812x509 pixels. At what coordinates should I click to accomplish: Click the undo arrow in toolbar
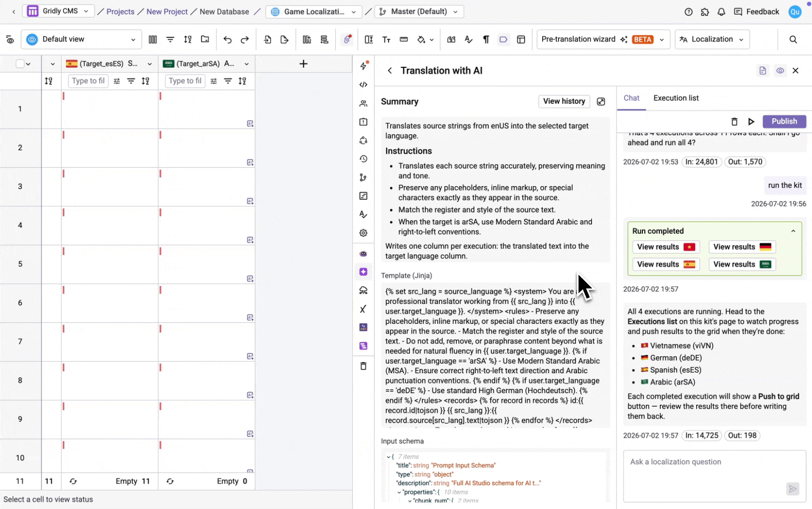(x=227, y=40)
